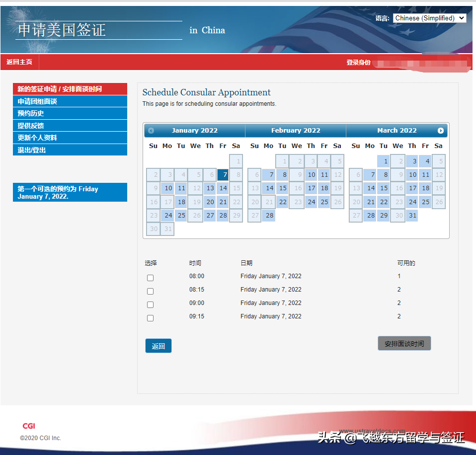Select February 10 in the calendar
Viewport: 476px width, 455px height.
coord(311,174)
